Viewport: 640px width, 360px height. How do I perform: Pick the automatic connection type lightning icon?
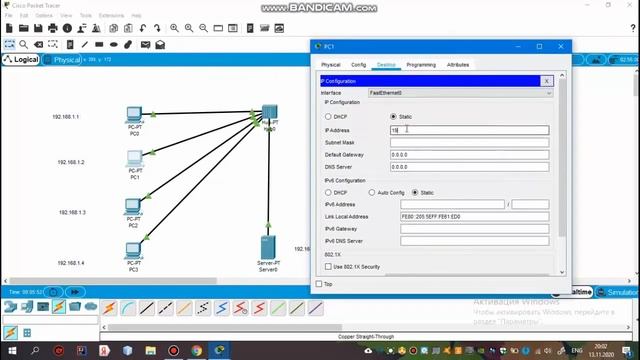[x=109, y=309]
